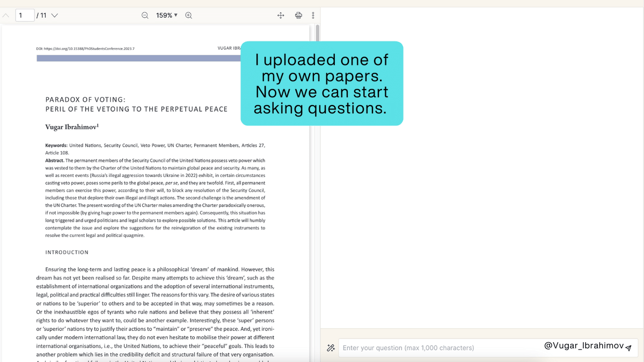Click subtitle 'PERIL OF THE VETOING TO THE PERPETUAL PEACE'
Screen dimensions: 644x362
(136, 109)
